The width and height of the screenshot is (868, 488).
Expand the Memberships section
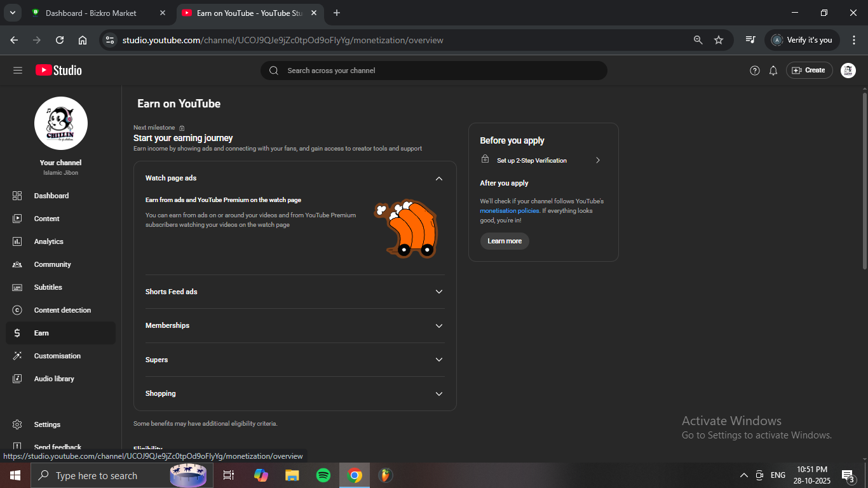(438, 325)
